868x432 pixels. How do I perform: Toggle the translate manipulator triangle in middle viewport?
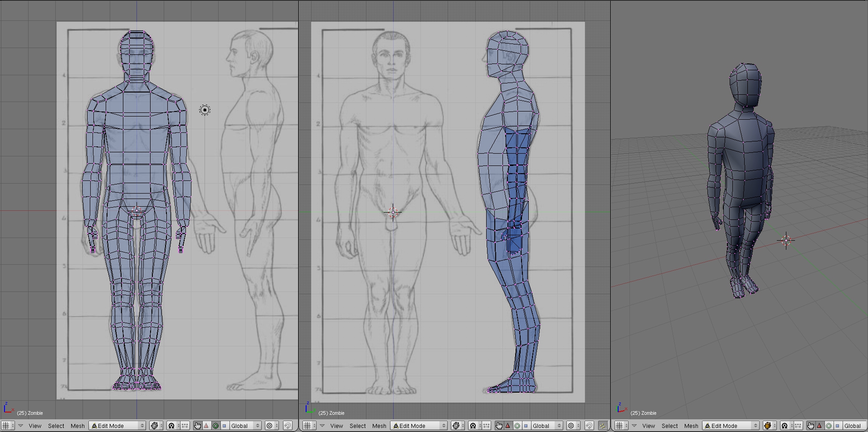point(508,426)
